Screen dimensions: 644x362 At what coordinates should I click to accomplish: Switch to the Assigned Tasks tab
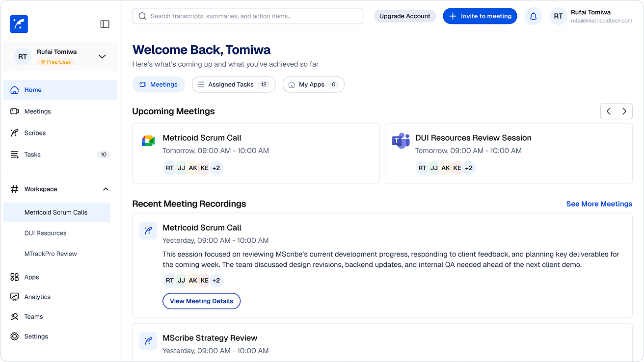[x=234, y=84]
